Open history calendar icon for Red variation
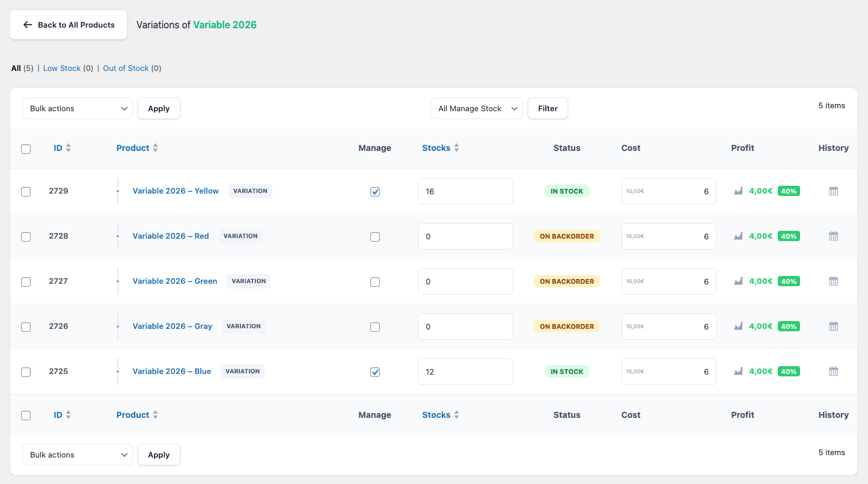This screenshot has height=484, width=868. pyautogui.click(x=833, y=236)
